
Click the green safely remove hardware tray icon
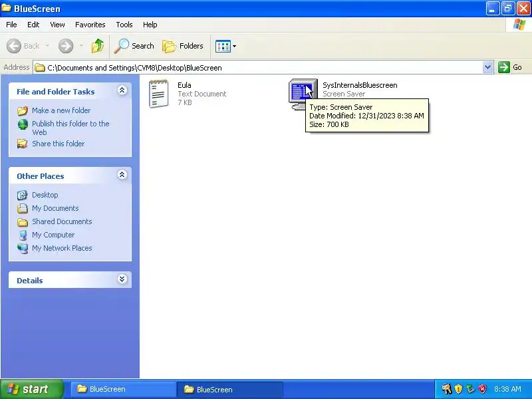tap(470, 389)
